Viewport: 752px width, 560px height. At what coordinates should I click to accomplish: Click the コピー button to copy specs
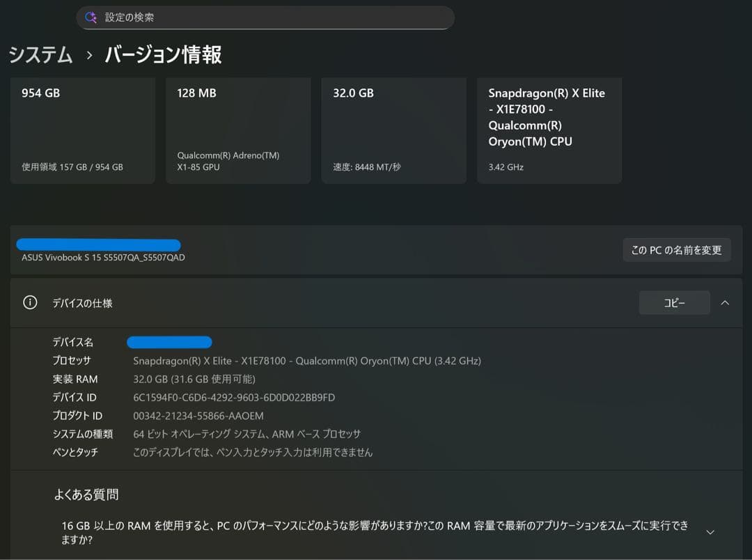click(673, 302)
